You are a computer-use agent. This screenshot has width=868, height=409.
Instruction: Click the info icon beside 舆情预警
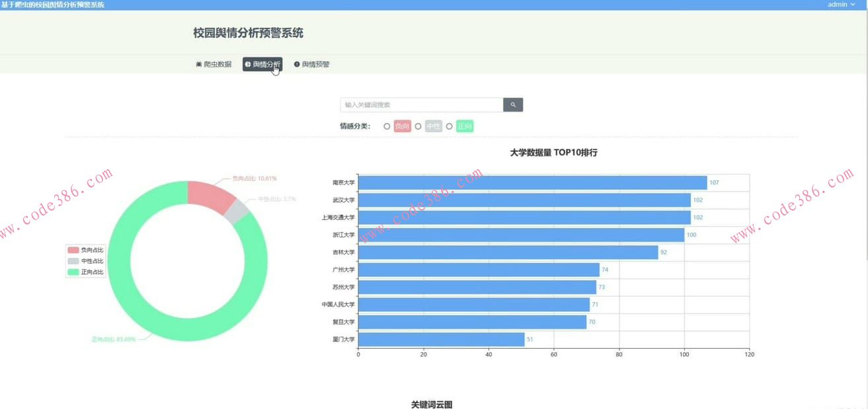(296, 64)
